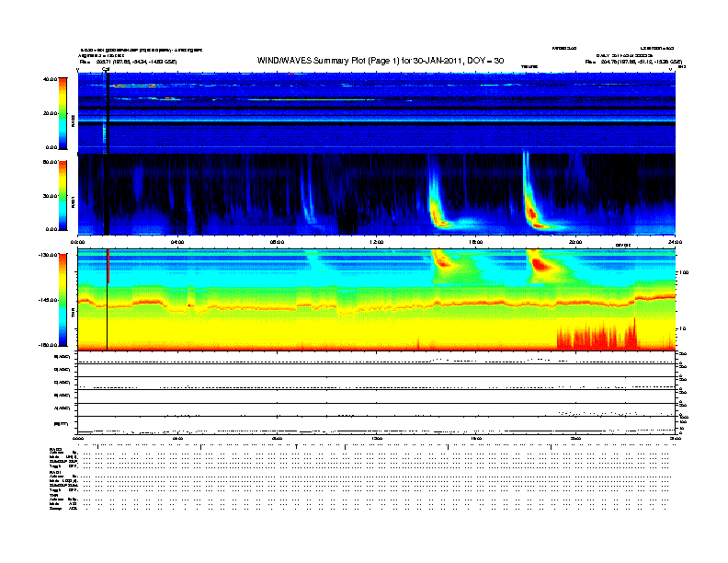The width and height of the screenshot is (728, 563).
Task: Click the 10 label on TNR right axis
Action: click(x=682, y=329)
